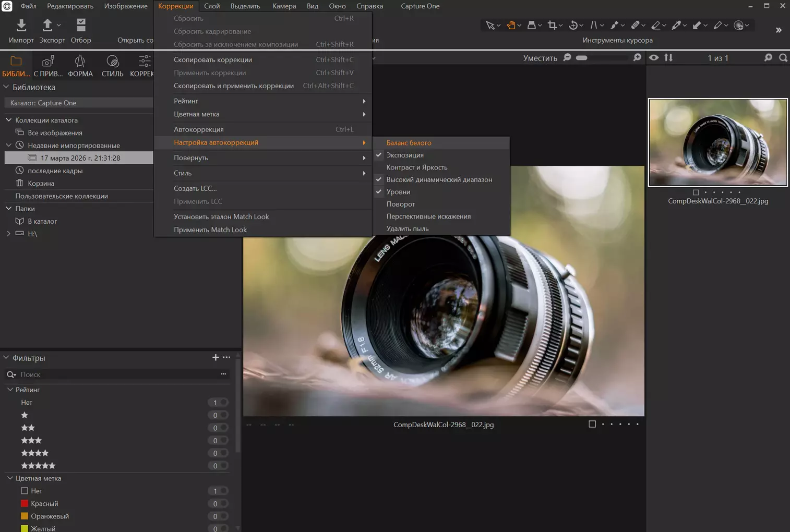The width and height of the screenshot is (790, 532).
Task: Click the Export icon
Action: [47, 26]
